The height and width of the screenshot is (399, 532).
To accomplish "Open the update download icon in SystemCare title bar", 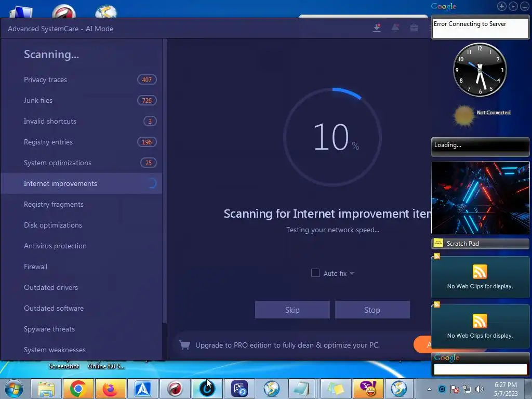I will tap(377, 28).
